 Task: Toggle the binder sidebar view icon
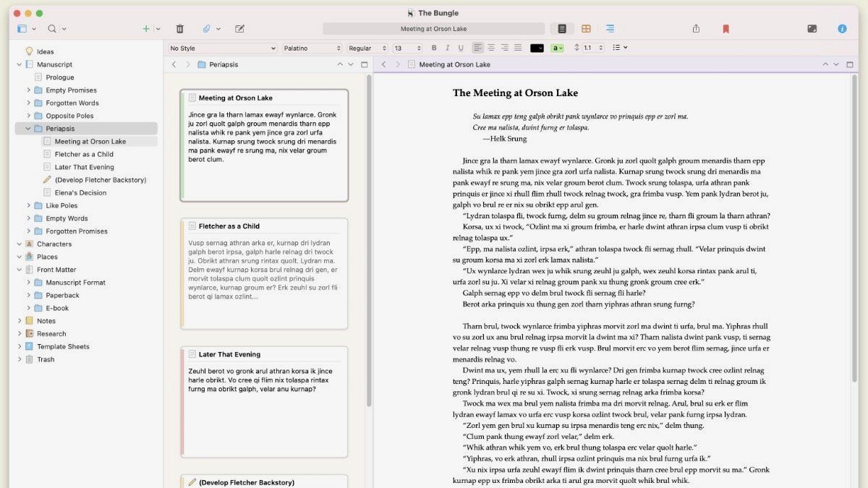tap(22, 28)
